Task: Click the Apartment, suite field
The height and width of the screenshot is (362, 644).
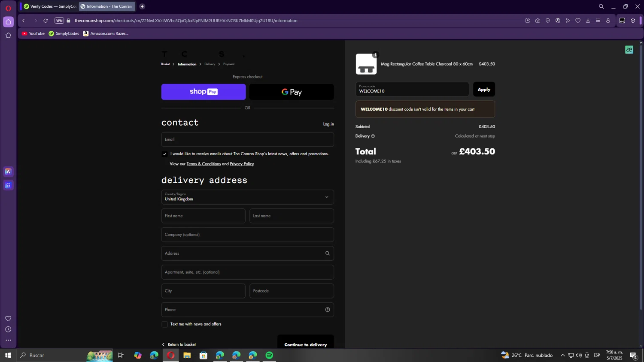Action: 248,272
